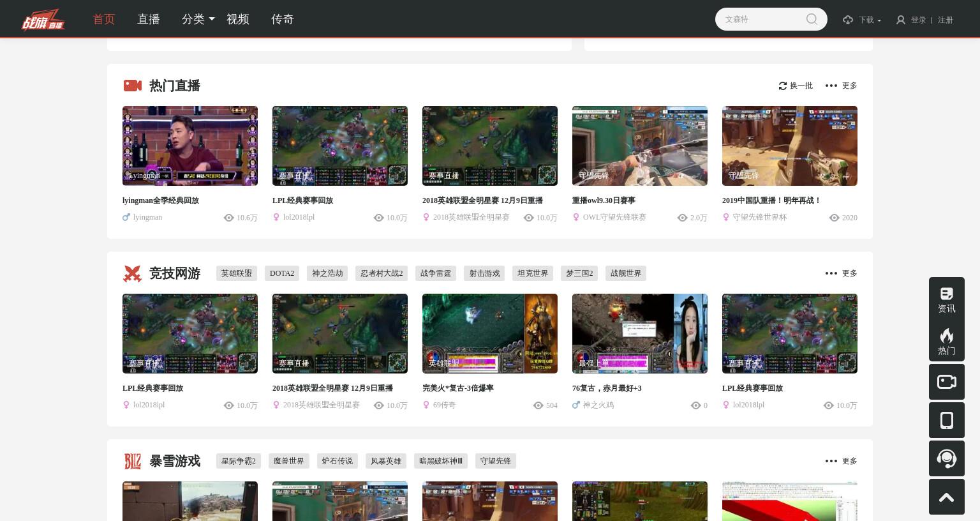Viewport: 980px width, 521px height.
Task: Click 更多 in the 暴雪游戏 section
Action: (850, 461)
